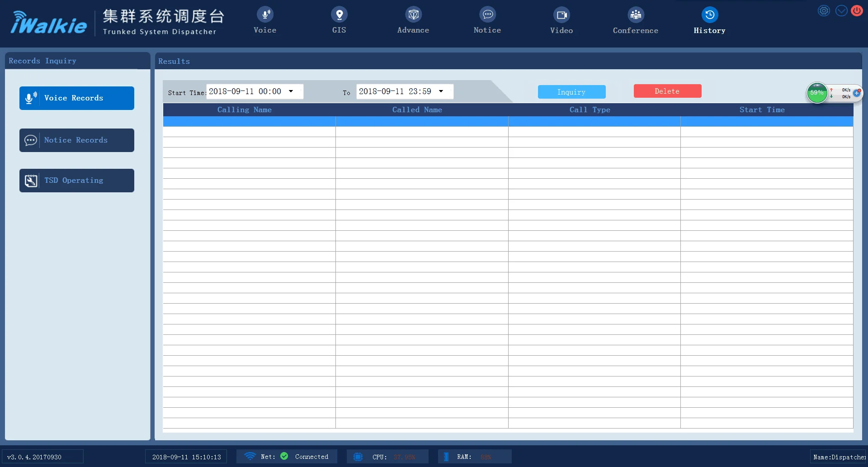Viewport: 868px width, 467px height.
Task: Expand the Start Time date dropdown
Action: click(291, 91)
